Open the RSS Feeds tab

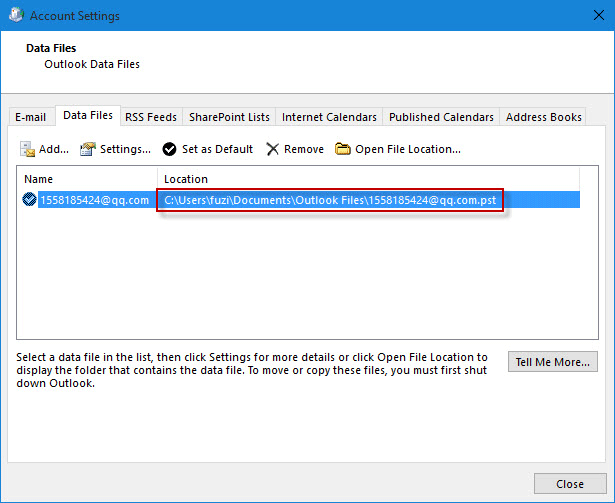point(151,117)
